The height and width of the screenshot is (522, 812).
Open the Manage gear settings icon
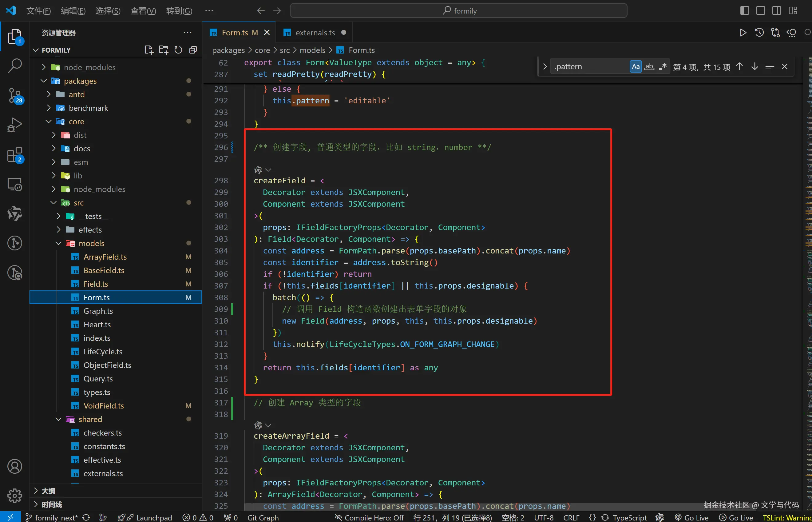[14, 496]
